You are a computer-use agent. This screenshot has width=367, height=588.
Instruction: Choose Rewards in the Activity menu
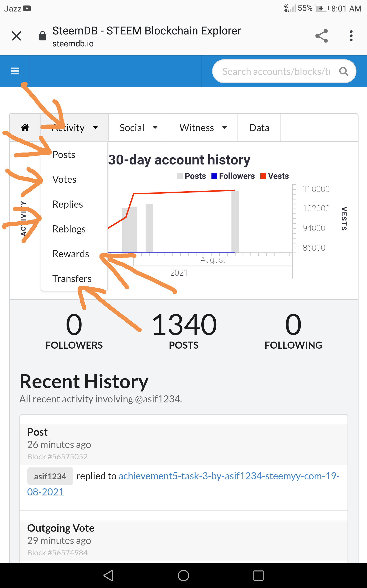pyautogui.click(x=71, y=254)
